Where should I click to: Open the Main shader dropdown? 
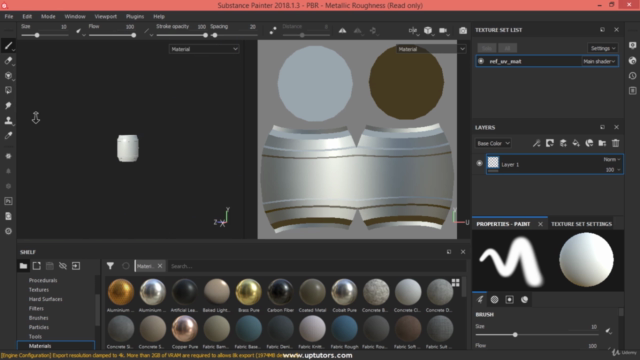pos(599,61)
